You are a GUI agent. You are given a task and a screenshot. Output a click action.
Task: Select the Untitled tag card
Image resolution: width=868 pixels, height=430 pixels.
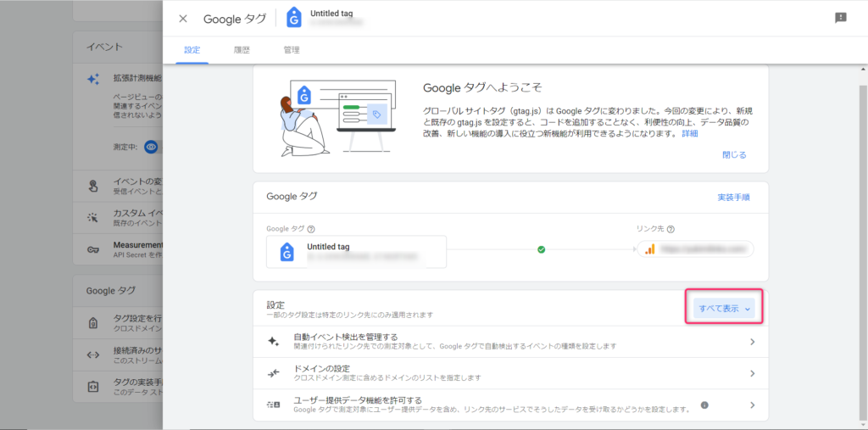(x=356, y=252)
